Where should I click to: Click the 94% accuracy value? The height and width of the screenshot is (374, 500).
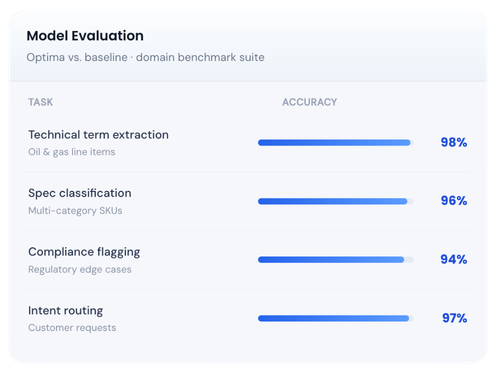pos(454,259)
